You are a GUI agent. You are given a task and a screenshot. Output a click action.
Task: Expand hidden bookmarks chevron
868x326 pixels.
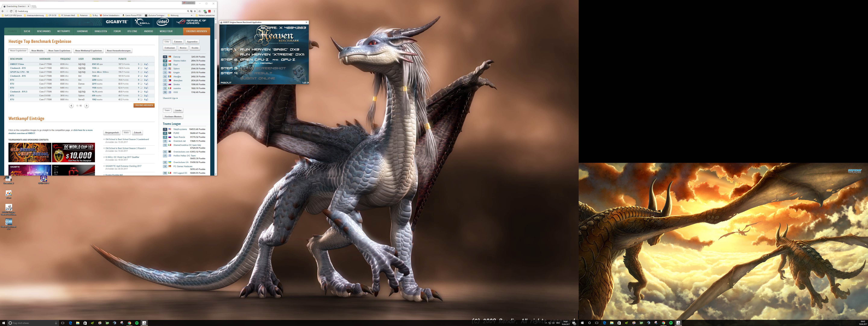point(192,16)
